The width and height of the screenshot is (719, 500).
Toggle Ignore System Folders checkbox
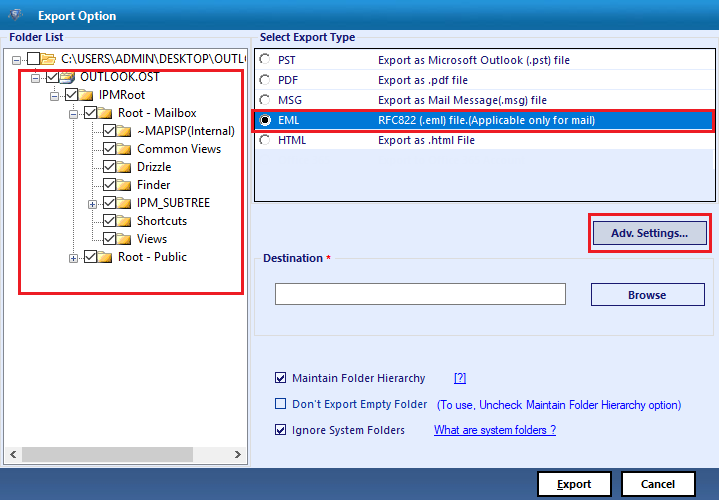[280, 430]
